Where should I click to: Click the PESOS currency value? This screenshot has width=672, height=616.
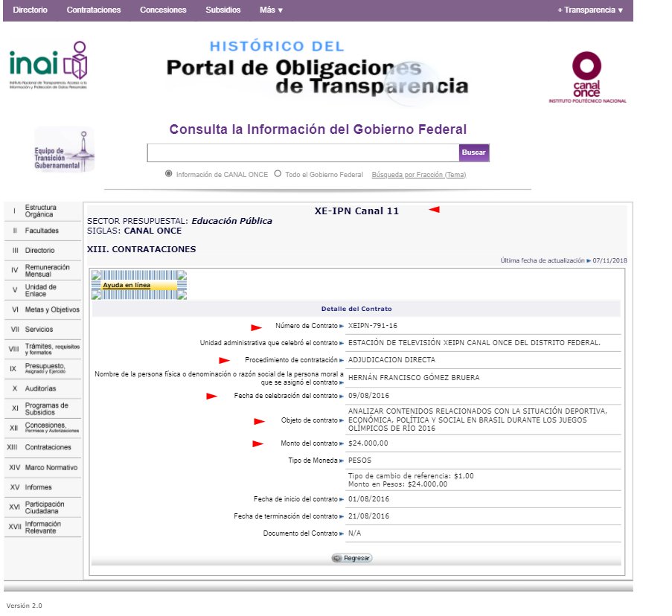[x=359, y=461]
